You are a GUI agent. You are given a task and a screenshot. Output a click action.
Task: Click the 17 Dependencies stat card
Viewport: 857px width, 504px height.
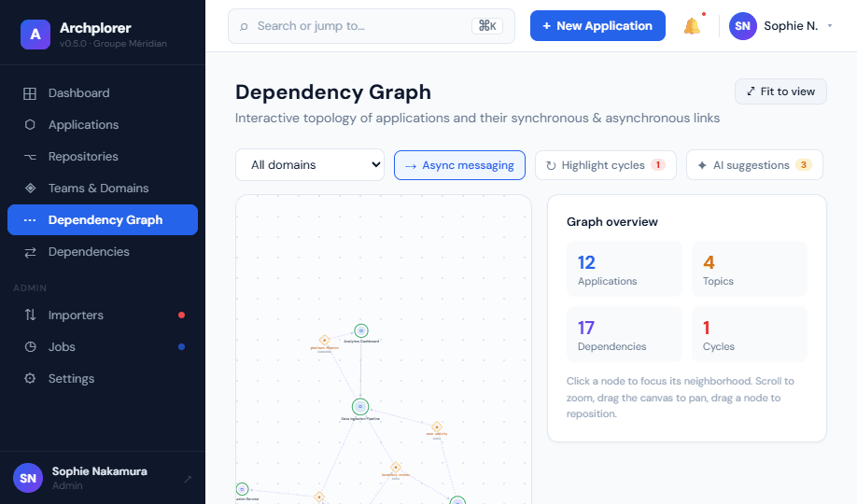[625, 334]
